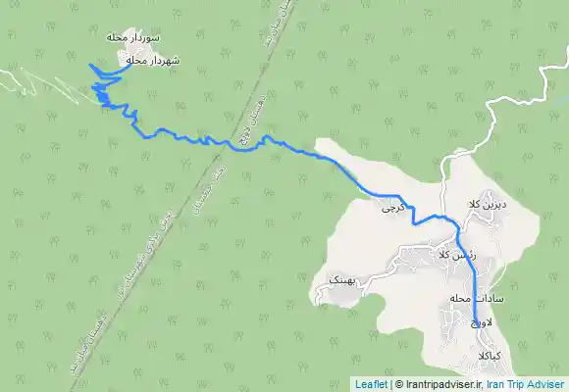The image size is (569, 392).
Task: Select the کیاکلا place label
Action: click(x=490, y=356)
